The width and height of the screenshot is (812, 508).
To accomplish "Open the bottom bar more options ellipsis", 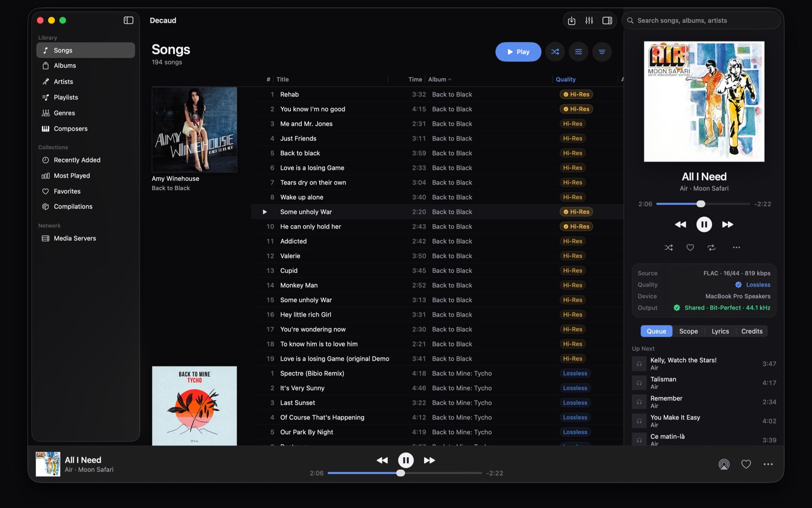I will pos(768,464).
